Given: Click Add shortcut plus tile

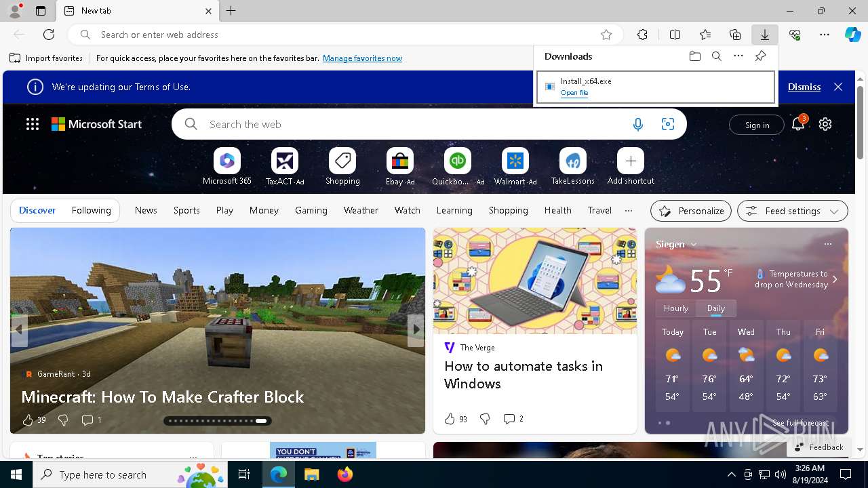Looking at the screenshot, I should click(x=631, y=167).
